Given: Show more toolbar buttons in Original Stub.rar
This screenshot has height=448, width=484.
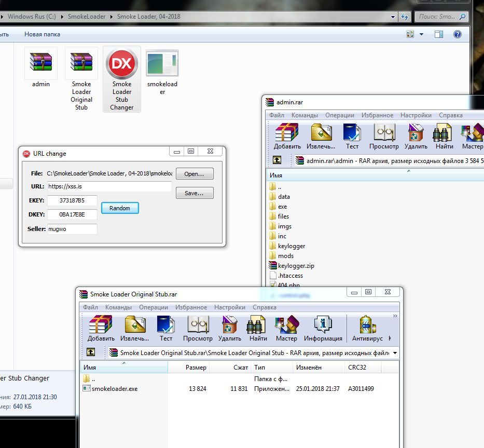Looking at the screenshot, I should coord(395,316).
